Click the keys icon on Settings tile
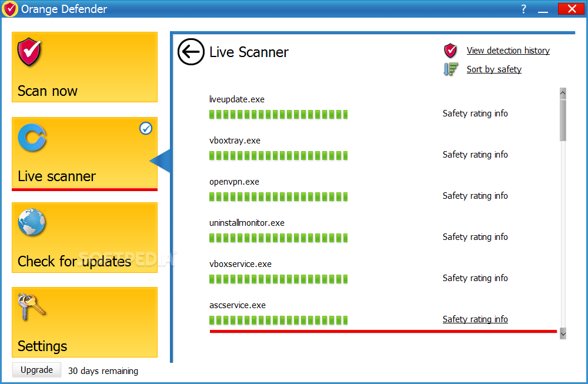Screen dimensions: 588x384 pyautogui.click(x=32, y=307)
